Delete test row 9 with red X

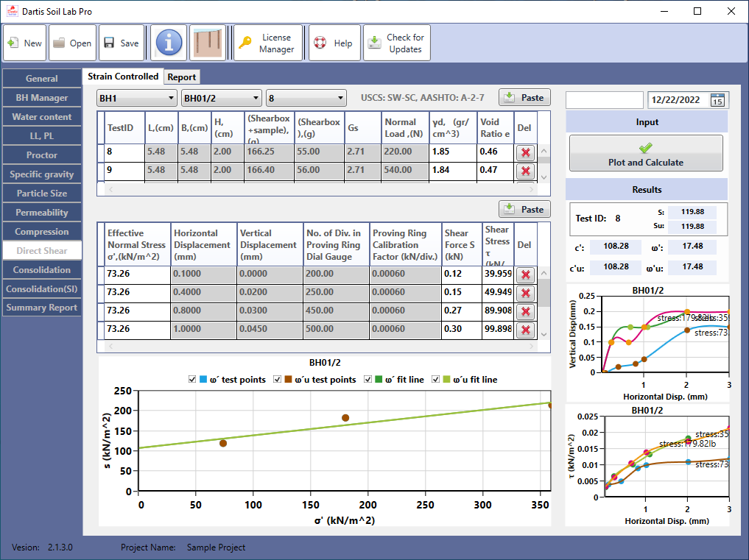(x=525, y=171)
